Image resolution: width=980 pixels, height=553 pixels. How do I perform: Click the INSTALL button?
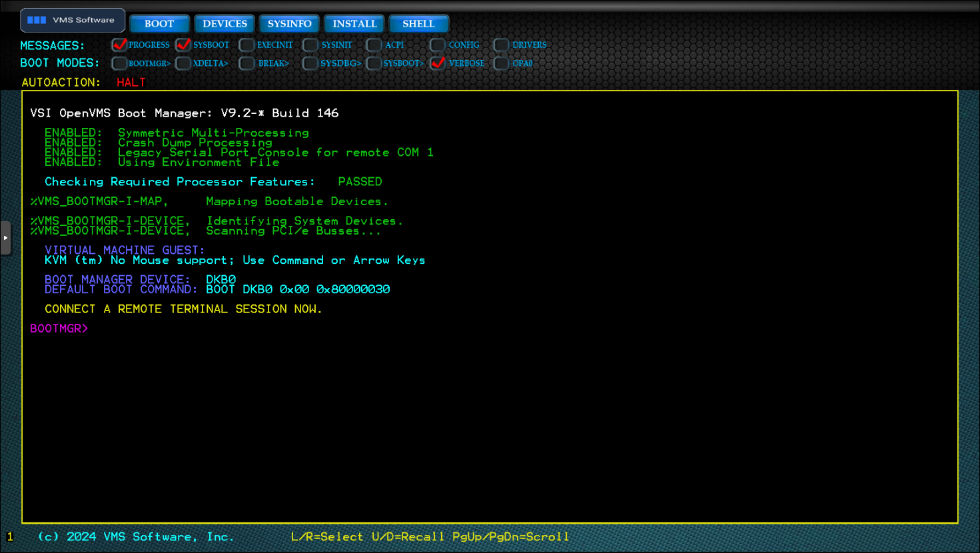point(354,24)
